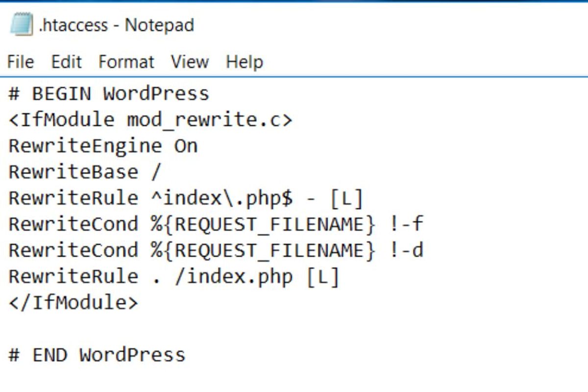The image size is (588, 392).
Task: Open the Help menu
Action: click(244, 62)
